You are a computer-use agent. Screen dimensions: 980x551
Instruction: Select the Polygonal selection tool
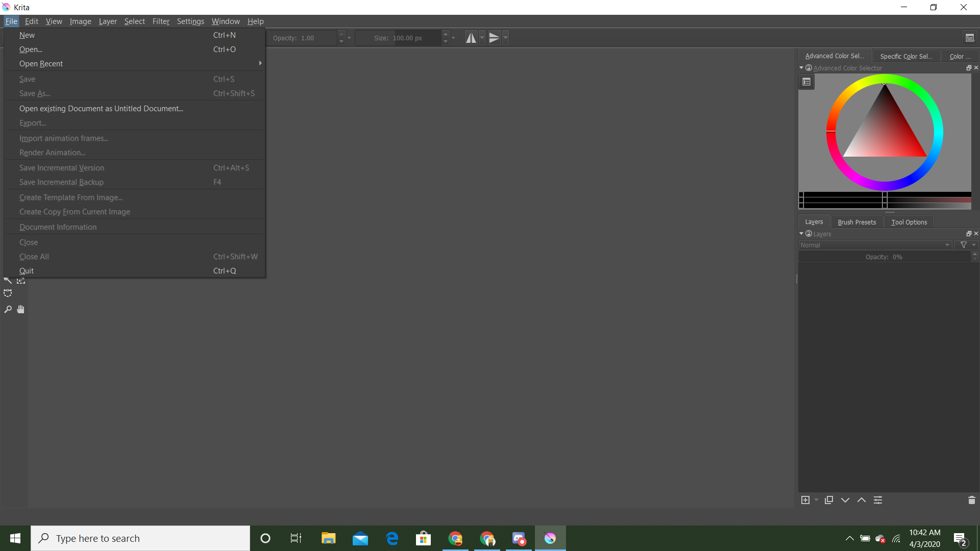pyautogui.click(x=8, y=293)
